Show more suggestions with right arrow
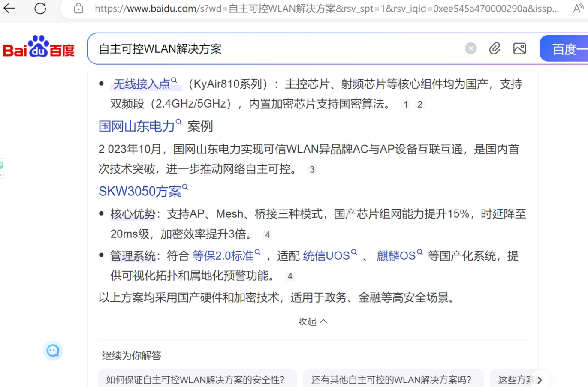Image resolution: width=588 pixels, height=387 pixels. coord(540,380)
